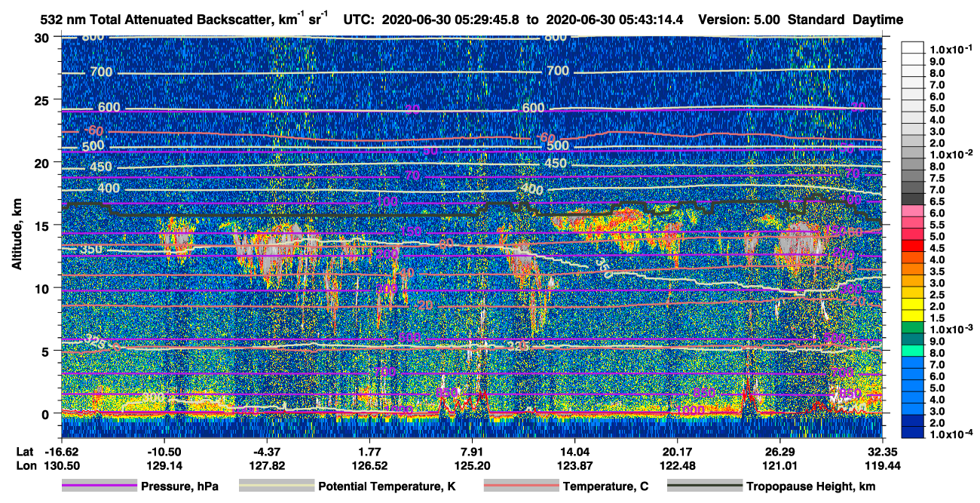Click the Potential Temperature legend line sample
This screenshot has width=980, height=503.
(276, 486)
